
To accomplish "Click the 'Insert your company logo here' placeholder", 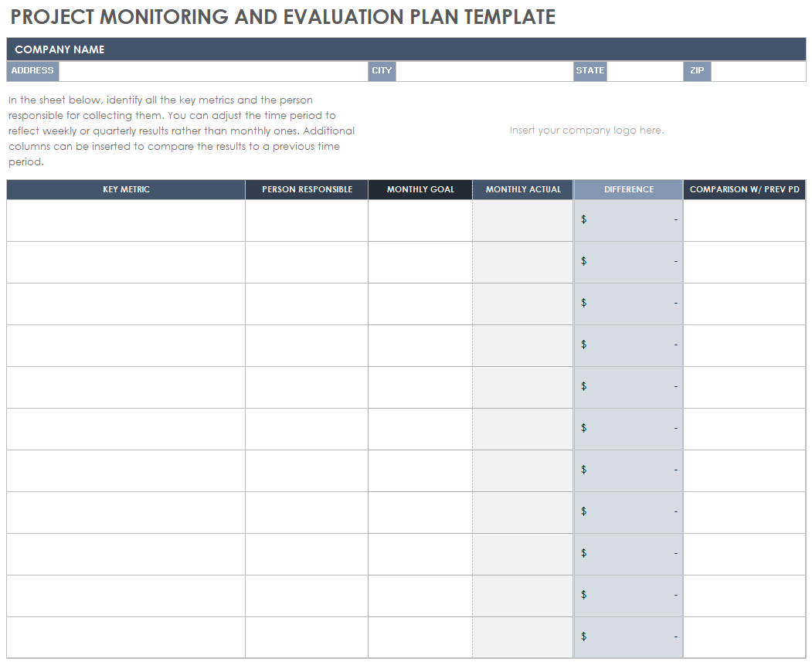I will [x=586, y=131].
